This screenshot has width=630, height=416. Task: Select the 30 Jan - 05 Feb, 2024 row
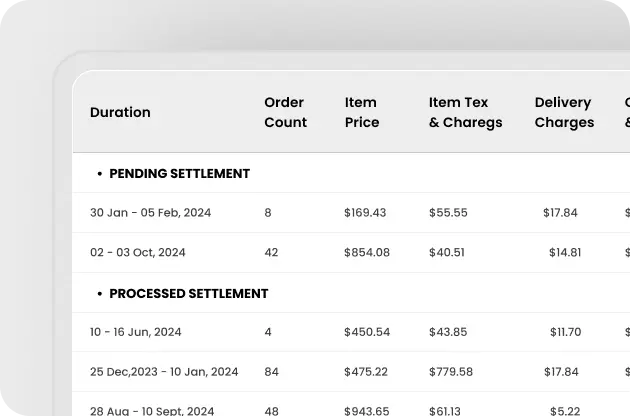(x=150, y=213)
